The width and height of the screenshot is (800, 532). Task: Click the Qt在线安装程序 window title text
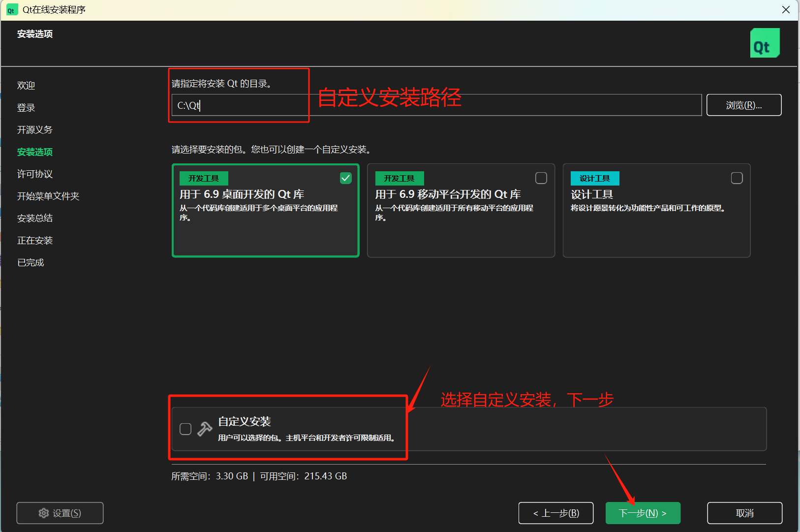pos(54,10)
